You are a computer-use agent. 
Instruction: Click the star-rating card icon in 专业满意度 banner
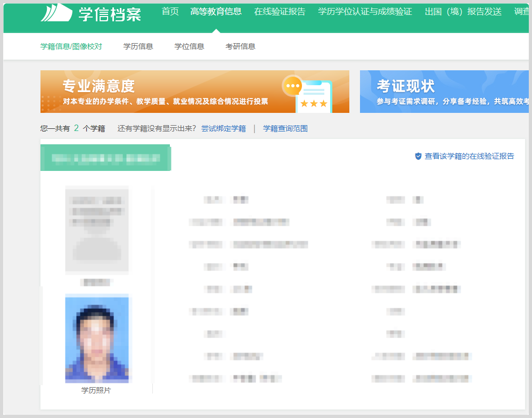point(314,97)
